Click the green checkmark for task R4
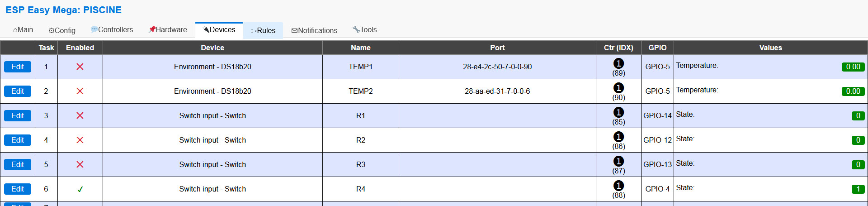 point(80,189)
